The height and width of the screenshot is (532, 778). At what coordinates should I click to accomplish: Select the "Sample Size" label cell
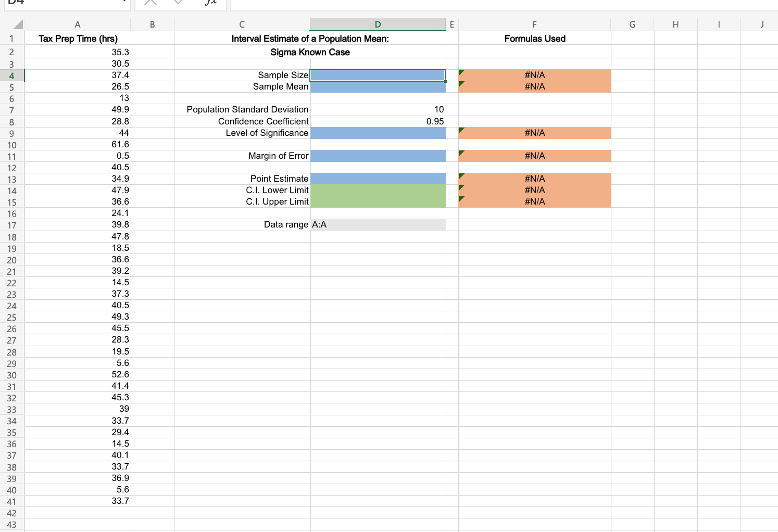point(242,75)
